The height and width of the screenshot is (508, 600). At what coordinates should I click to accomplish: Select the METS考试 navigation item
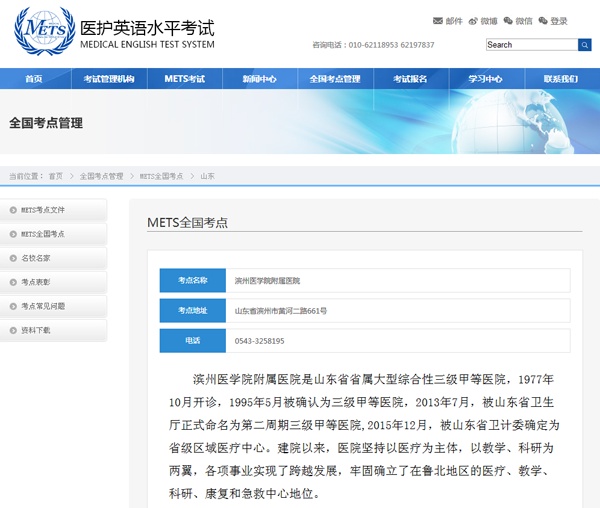[x=184, y=79]
